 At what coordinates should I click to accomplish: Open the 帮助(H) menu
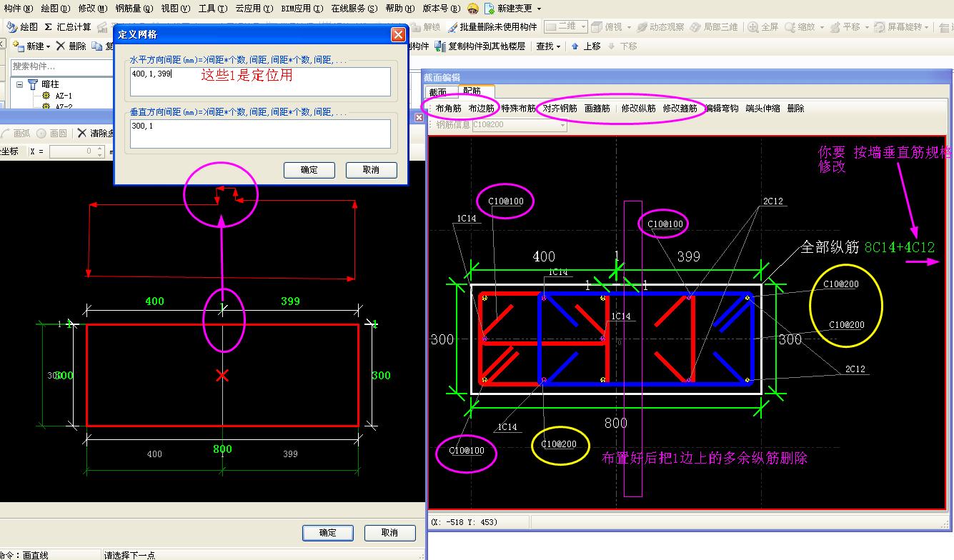(400, 9)
